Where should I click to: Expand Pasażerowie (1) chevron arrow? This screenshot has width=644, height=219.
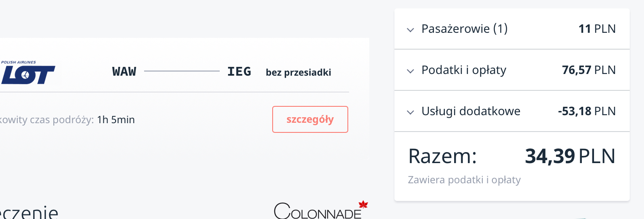click(x=410, y=30)
